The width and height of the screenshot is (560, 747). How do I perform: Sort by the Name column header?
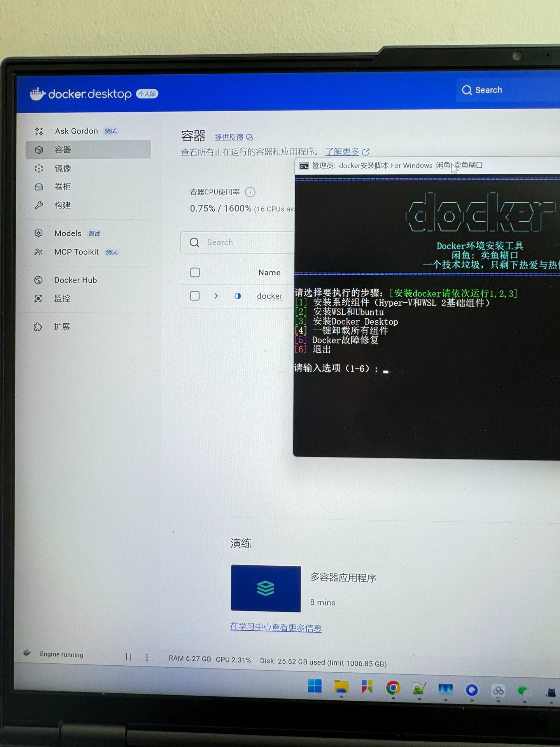tap(269, 273)
